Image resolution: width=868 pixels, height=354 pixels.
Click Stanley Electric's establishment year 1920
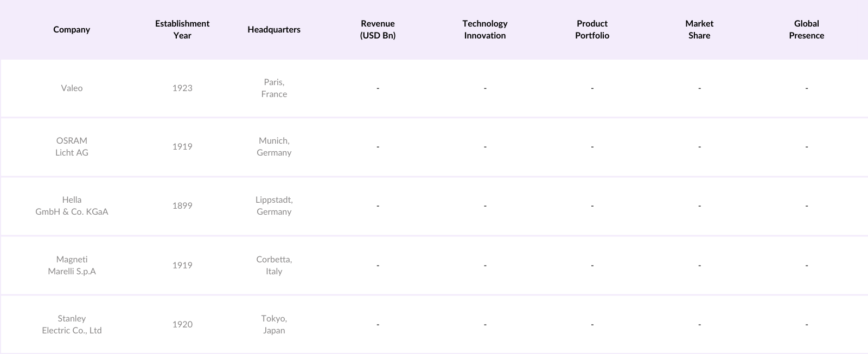(182, 324)
